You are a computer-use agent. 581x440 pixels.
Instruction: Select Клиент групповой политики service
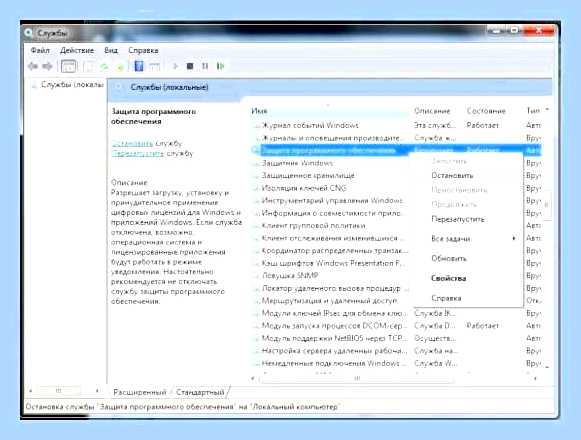click(313, 225)
